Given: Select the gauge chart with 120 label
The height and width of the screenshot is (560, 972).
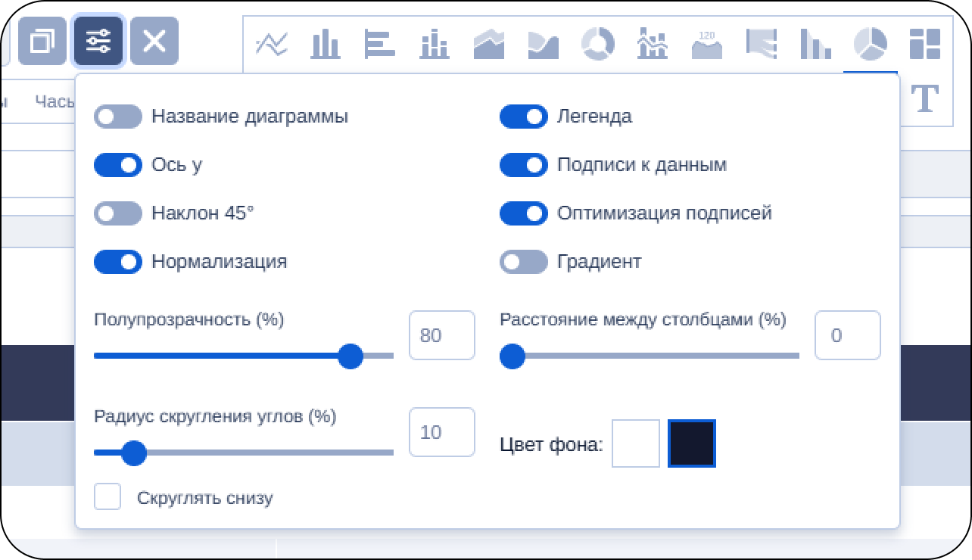Looking at the screenshot, I should point(706,45).
